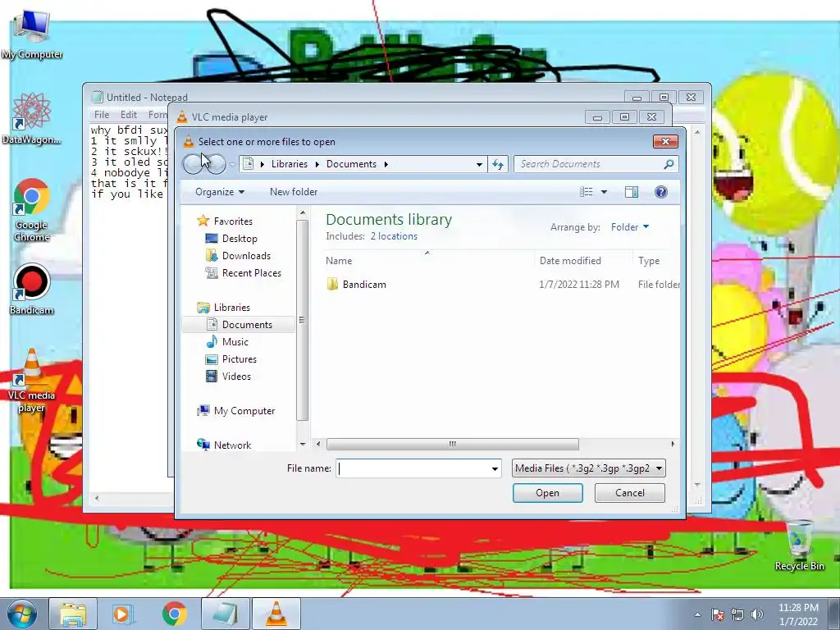Open the Action Center flag icon

(x=718, y=614)
